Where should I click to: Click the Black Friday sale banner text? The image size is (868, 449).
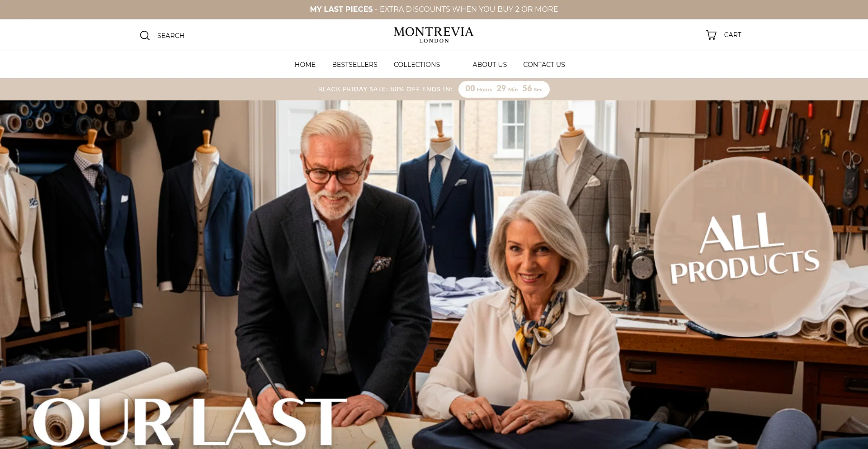(x=385, y=89)
